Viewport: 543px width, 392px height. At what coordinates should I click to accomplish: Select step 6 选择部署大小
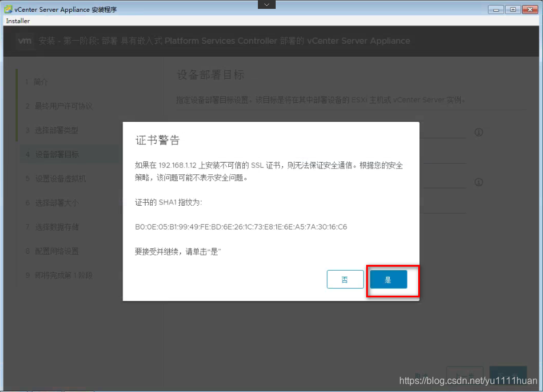[x=52, y=203]
